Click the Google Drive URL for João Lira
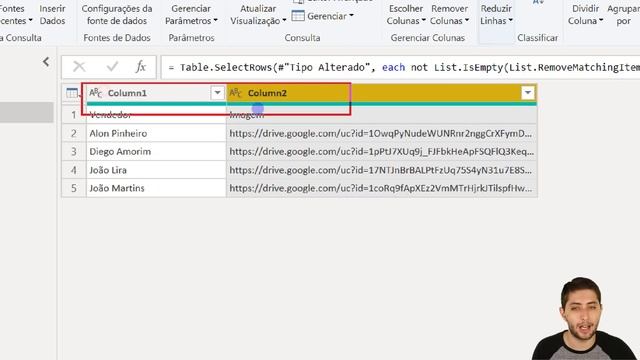Screen dimensions: 640x360 (381, 170)
